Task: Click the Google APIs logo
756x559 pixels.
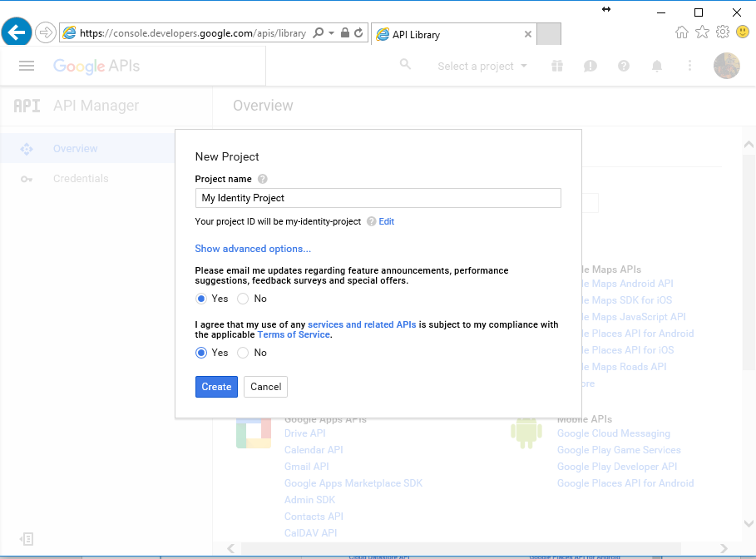Action: click(x=96, y=66)
